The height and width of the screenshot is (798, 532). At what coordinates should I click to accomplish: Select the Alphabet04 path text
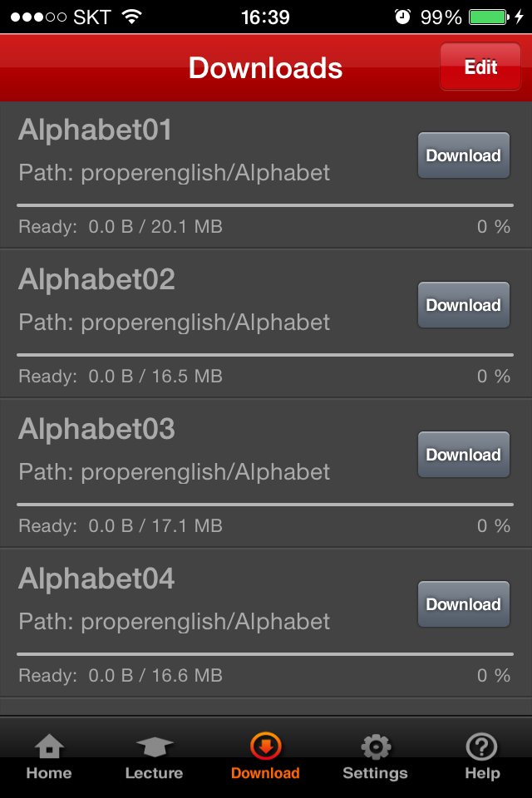pos(174,622)
